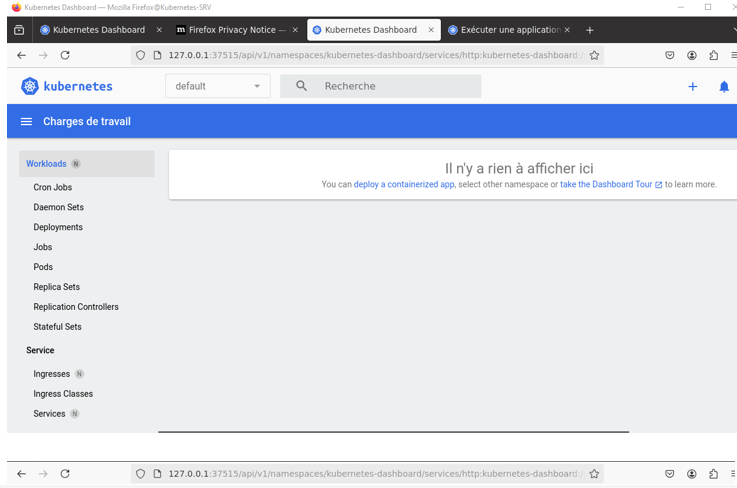Switch to Exécuter une application tab

pyautogui.click(x=503, y=30)
